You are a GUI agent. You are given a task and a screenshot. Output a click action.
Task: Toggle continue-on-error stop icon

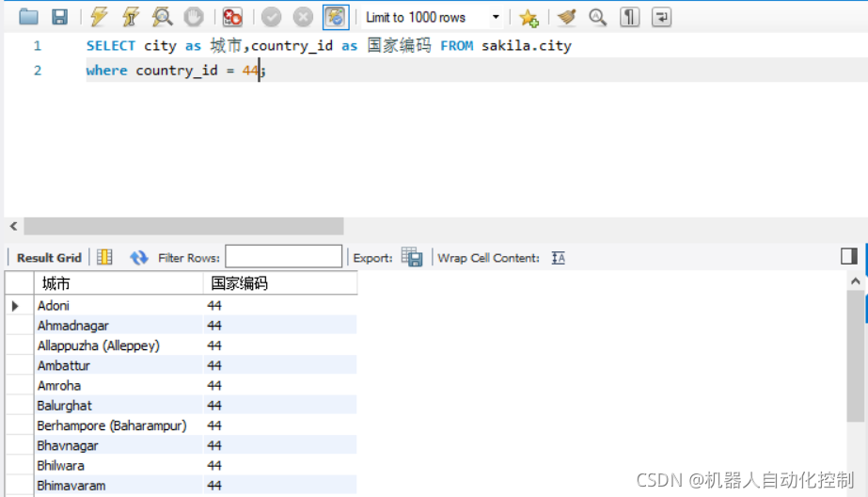[x=232, y=17]
